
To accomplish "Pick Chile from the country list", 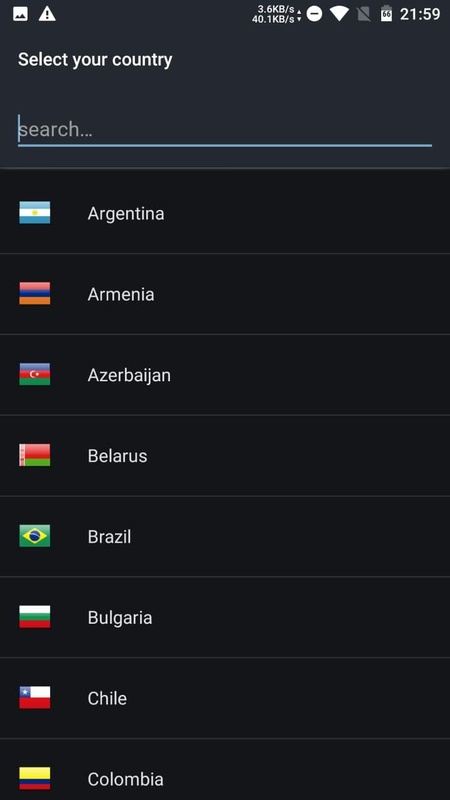I will pos(225,698).
